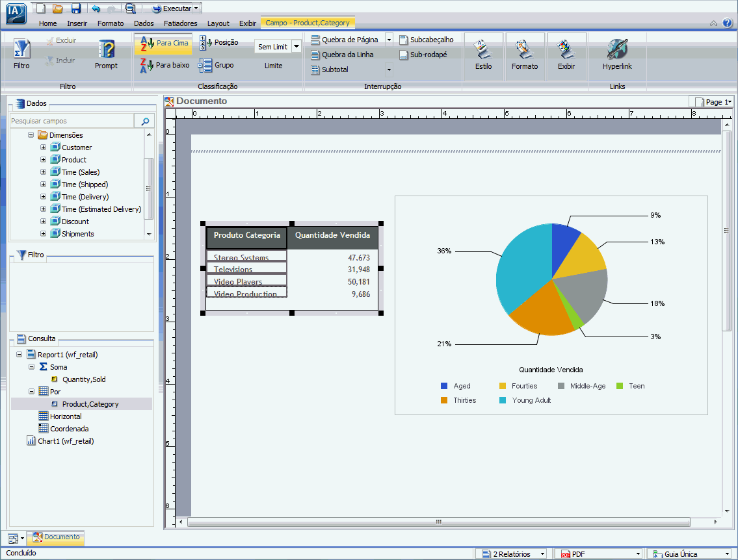The width and height of the screenshot is (738, 560).
Task: Select Product,Category field in Consulta
Action: (x=90, y=404)
